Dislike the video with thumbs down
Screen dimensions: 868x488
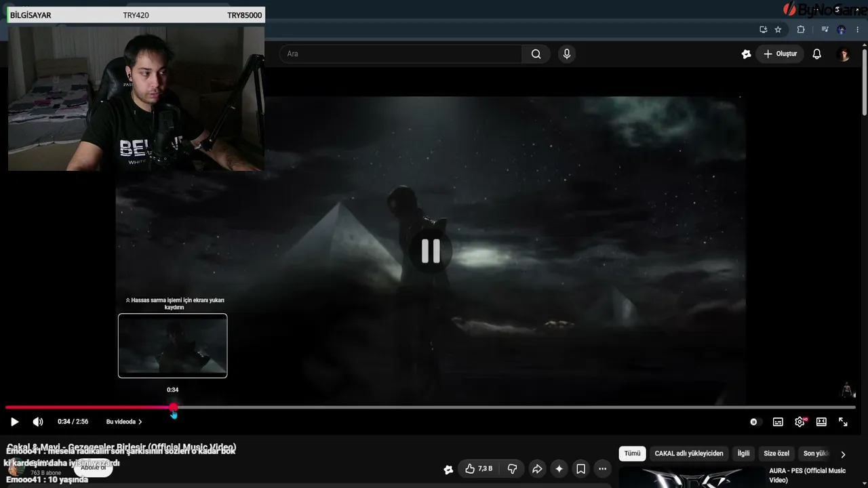512,469
